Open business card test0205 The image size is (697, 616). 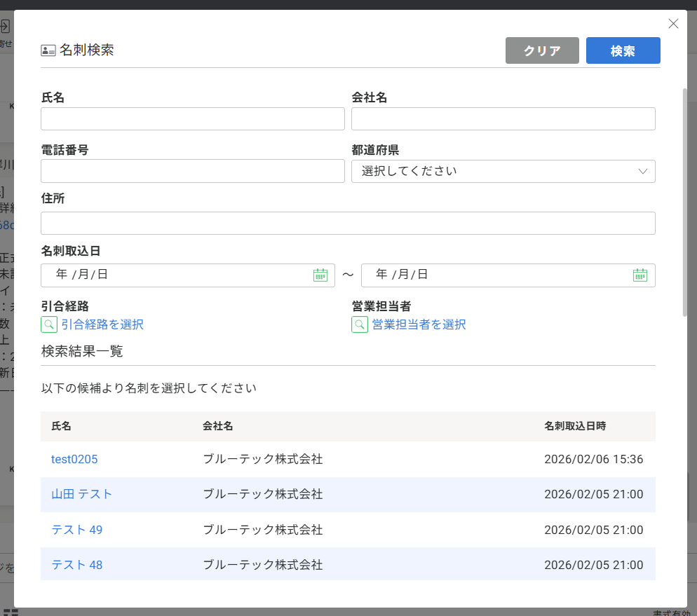coord(74,460)
